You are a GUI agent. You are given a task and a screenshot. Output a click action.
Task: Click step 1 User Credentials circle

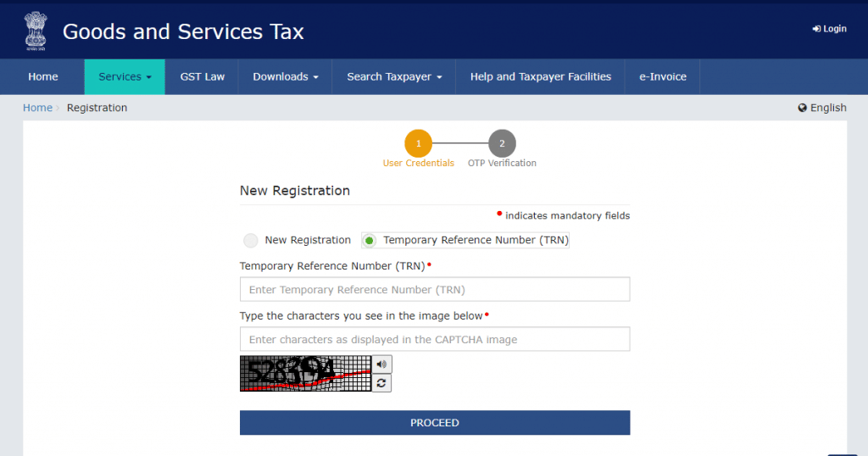pyautogui.click(x=418, y=143)
